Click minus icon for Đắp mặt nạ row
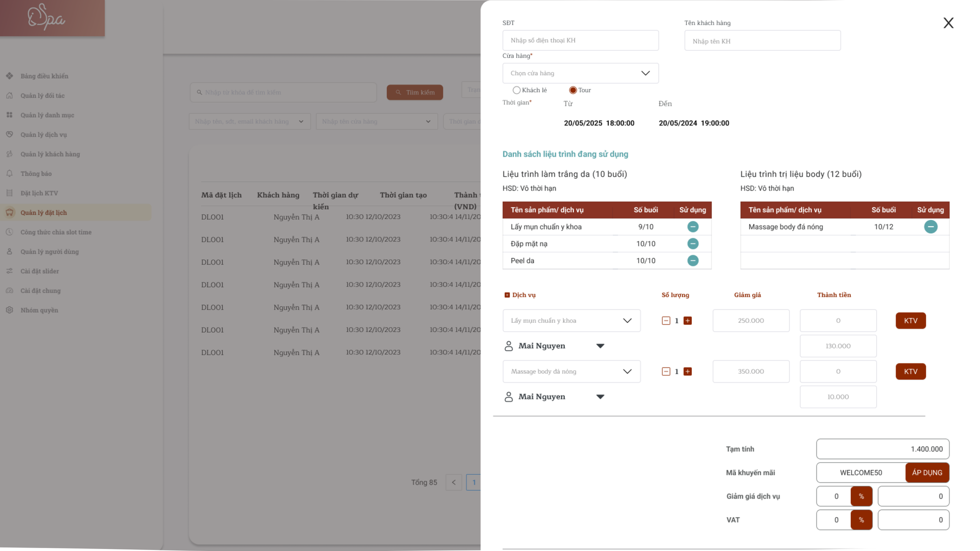 point(692,243)
